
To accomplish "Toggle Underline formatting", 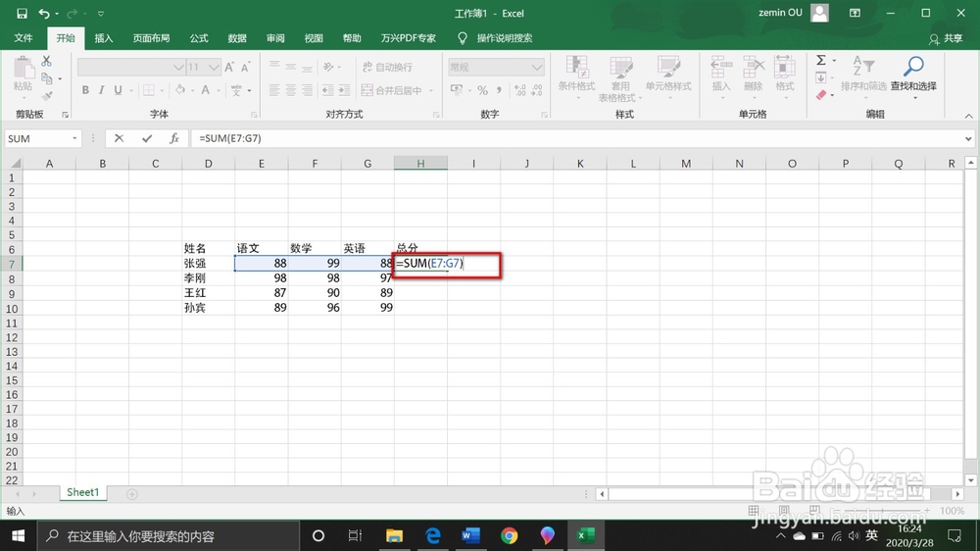I will point(118,90).
